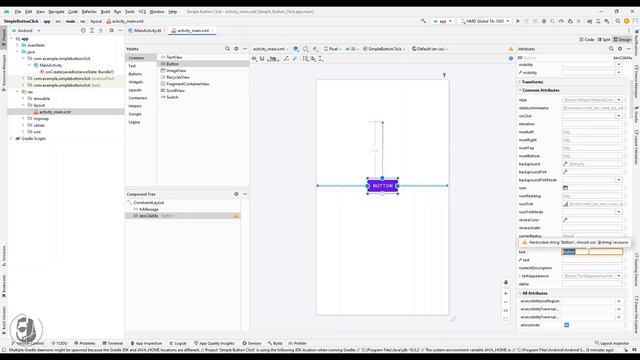
Task: Open Attributes panel settings gear
Action: click(620, 49)
